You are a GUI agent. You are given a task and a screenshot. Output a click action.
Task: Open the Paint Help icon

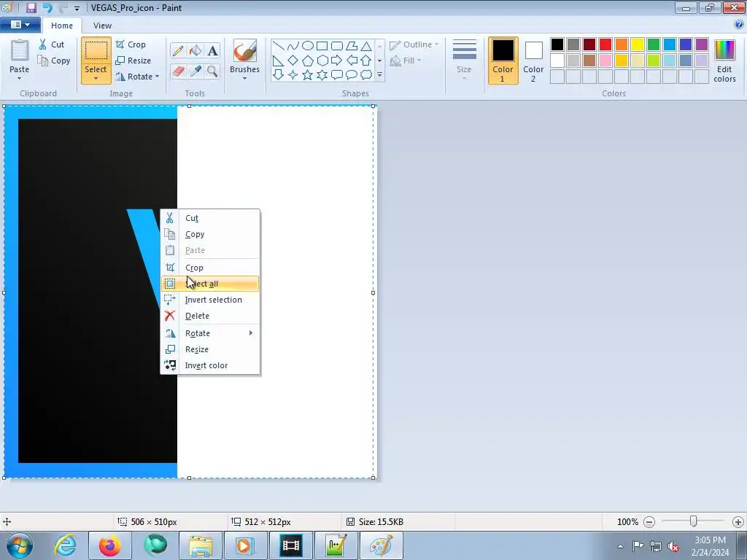[740, 25]
